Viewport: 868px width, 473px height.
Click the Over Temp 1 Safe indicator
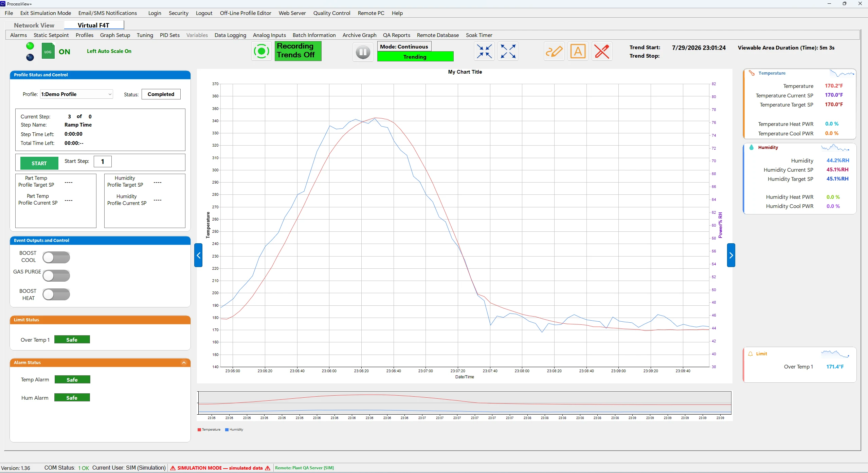click(72, 340)
